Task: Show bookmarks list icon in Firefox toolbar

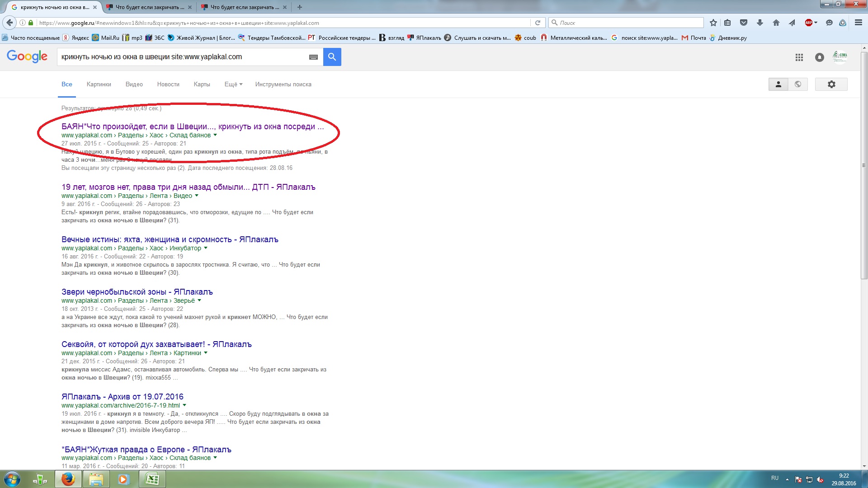Action: click(x=727, y=23)
